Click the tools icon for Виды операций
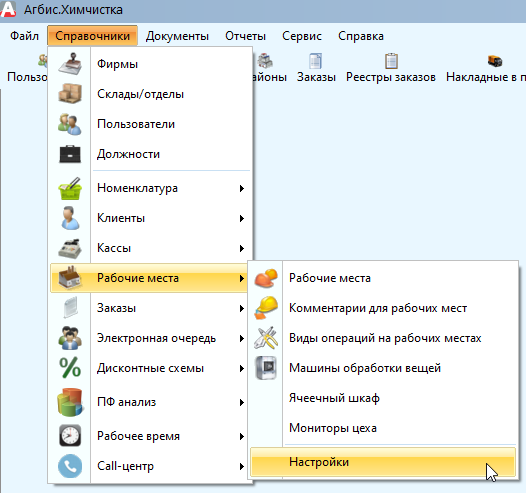This screenshot has width=526, height=493. click(x=266, y=338)
